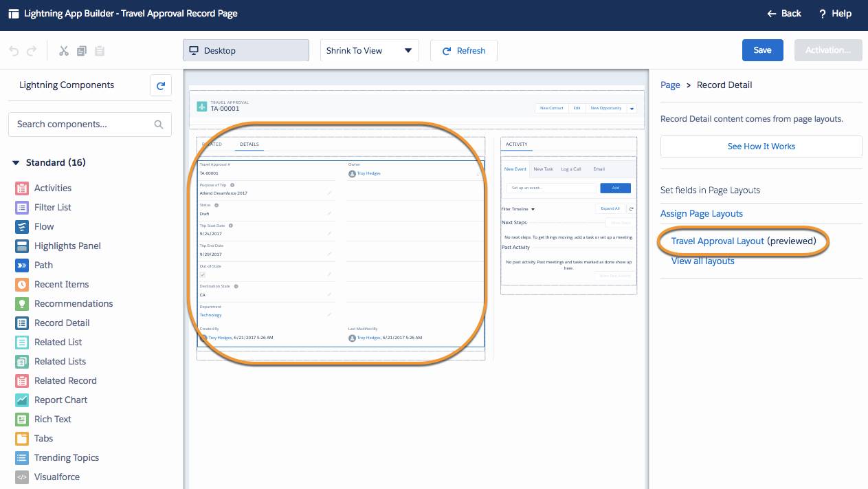The image size is (868, 489).
Task: Open the Assign Page Layouts link
Action: [702, 213]
